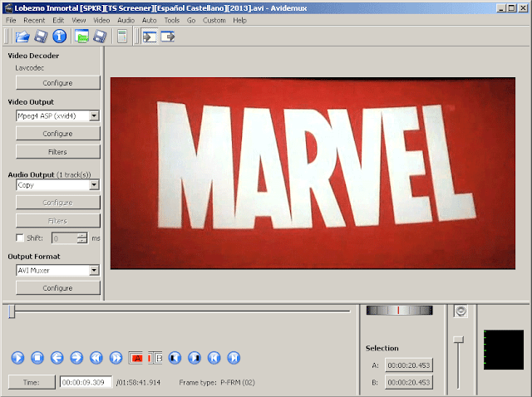This screenshot has width=532, height=397.
Task: Open the Help menu
Action: click(239, 20)
